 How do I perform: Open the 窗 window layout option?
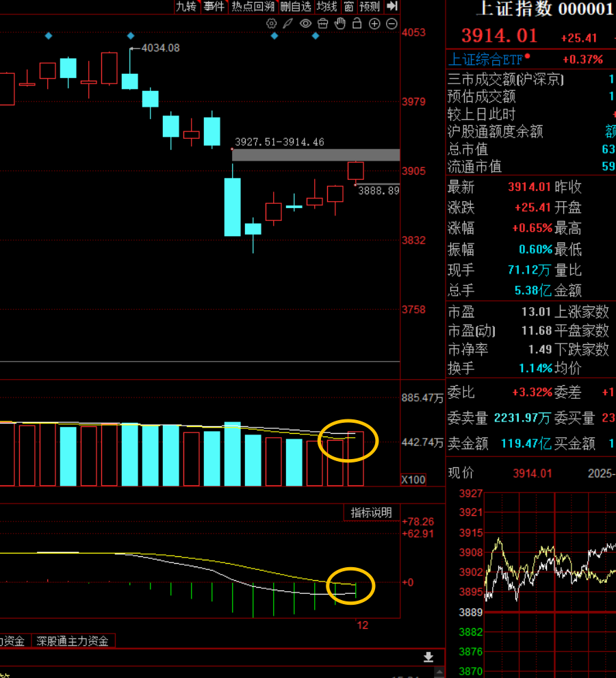349,7
